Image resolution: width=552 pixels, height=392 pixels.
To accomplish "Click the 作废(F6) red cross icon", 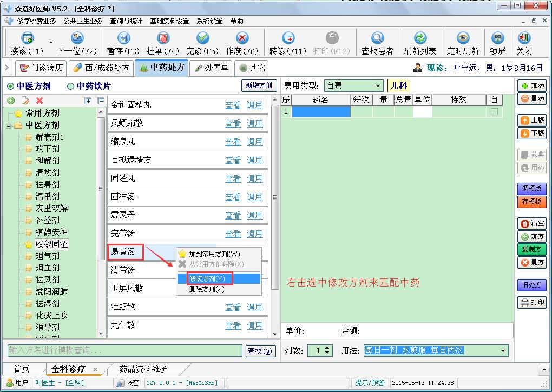I will [x=242, y=38].
